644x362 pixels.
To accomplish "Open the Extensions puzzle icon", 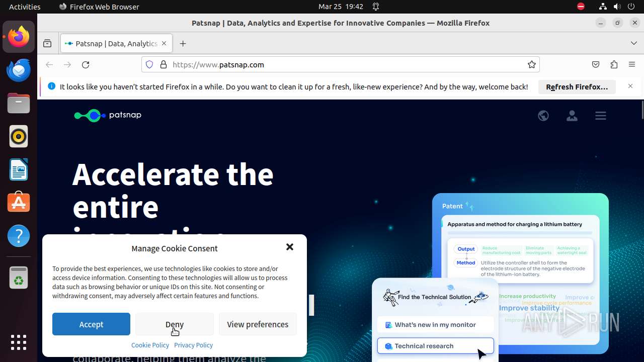I will coord(614,64).
